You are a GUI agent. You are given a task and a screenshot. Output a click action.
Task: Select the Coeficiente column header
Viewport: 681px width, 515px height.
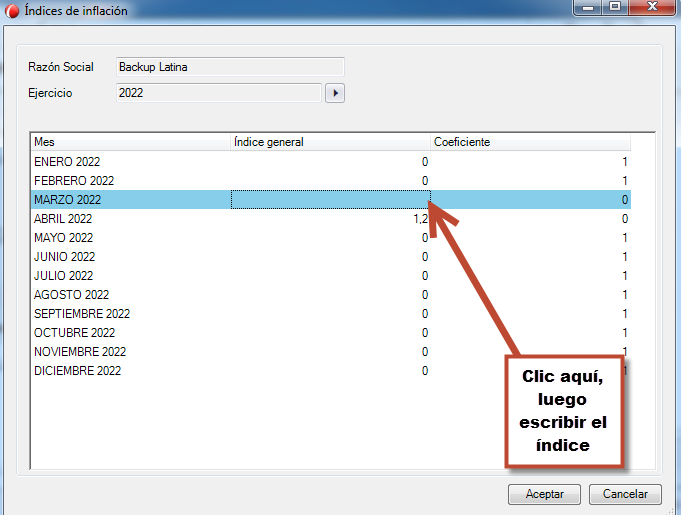pos(530,142)
